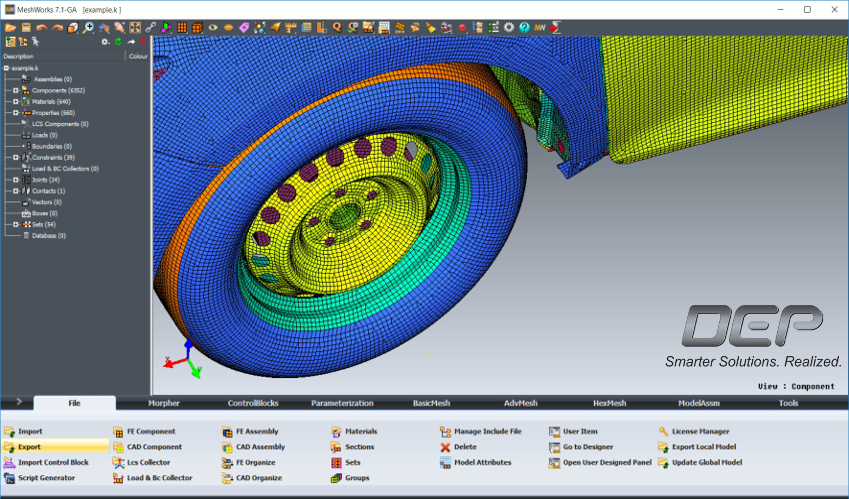Image resolution: width=849 pixels, height=499 pixels.
Task: Open the ModelAssm tab
Action: tap(699, 403)
